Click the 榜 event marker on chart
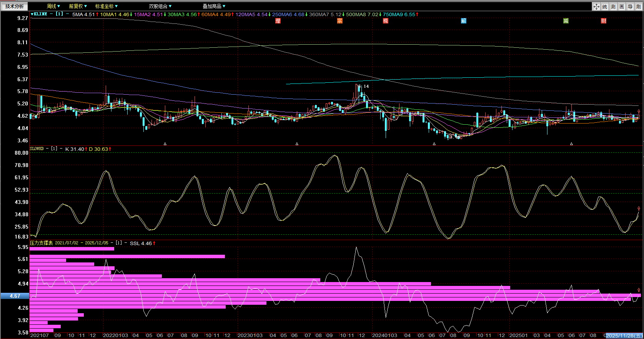644x339 pixels. point(386,21)
